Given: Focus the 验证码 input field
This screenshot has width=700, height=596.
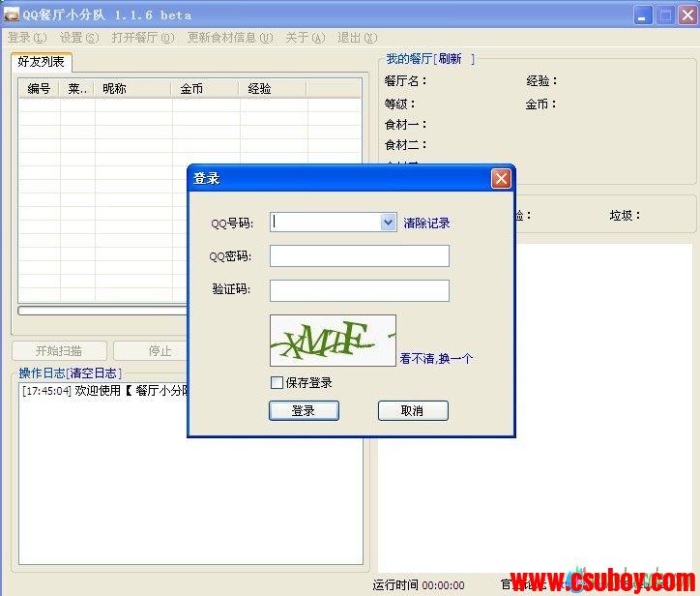Looking at the screenshot, I should pyautogui.click(x=360, y=290).
